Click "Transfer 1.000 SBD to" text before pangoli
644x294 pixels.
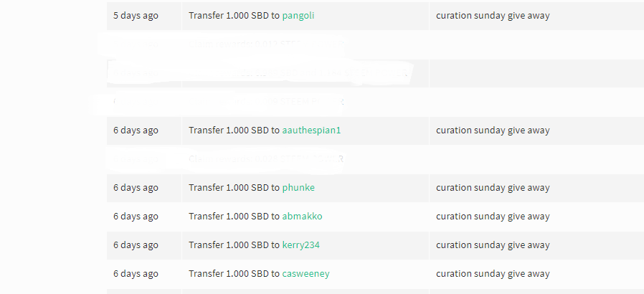234,16
